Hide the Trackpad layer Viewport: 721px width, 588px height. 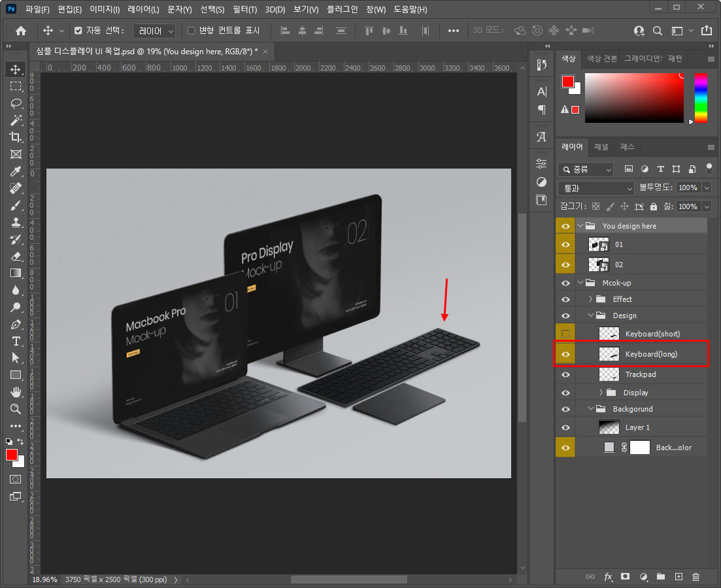click(565, 374)
